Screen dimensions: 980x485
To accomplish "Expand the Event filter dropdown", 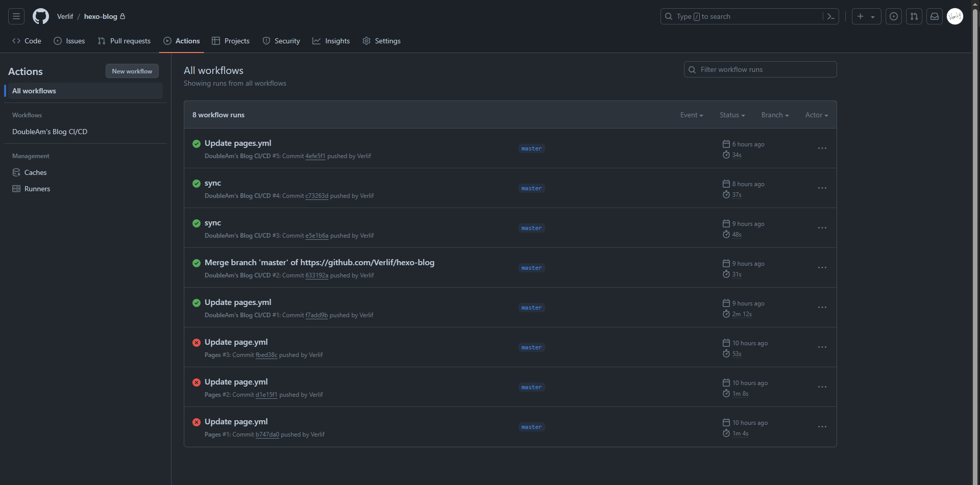I will point(691,115).
